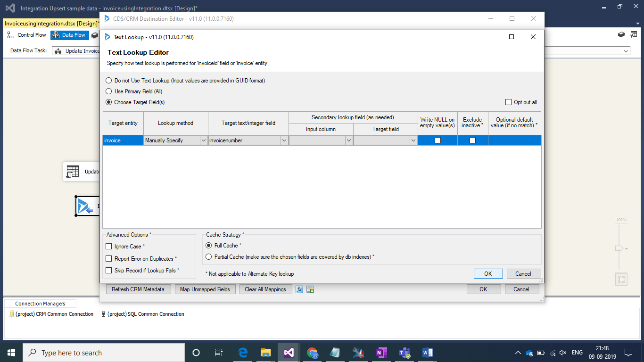The height and width of the screenshot is (362, 644).
Task: Click 'Type here to search' taskbar box
Action: (x=104, y=353)
